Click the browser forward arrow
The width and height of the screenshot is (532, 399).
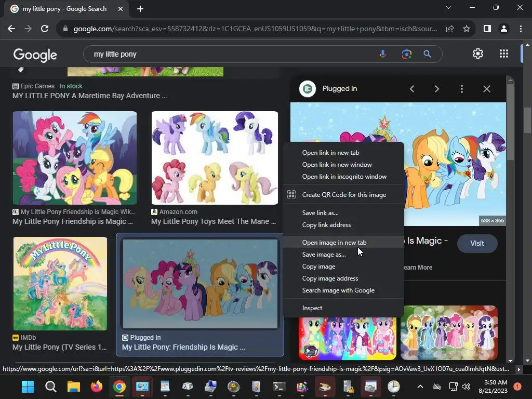tap(28, 29)
